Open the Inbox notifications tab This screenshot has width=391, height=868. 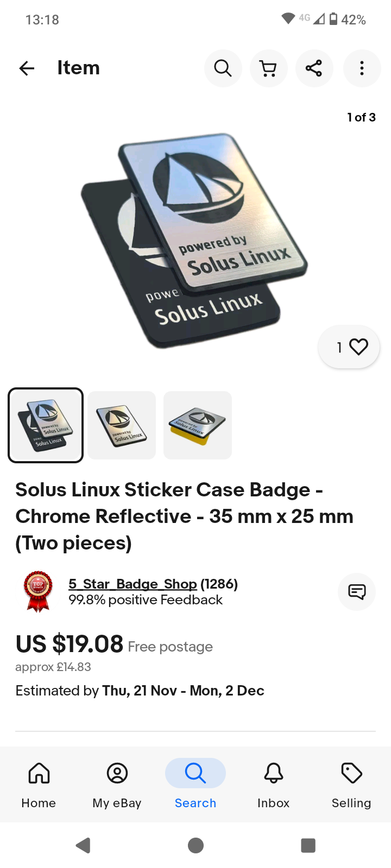point(274,784)
